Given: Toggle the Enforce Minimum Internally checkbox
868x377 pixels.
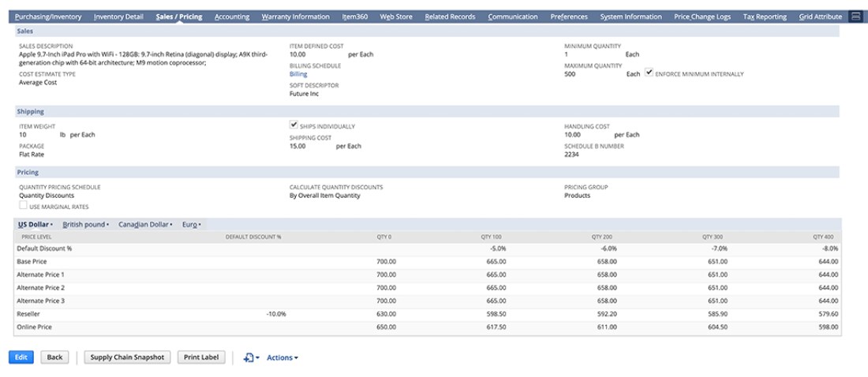Looking at the screenshot, I should [649, 73].
